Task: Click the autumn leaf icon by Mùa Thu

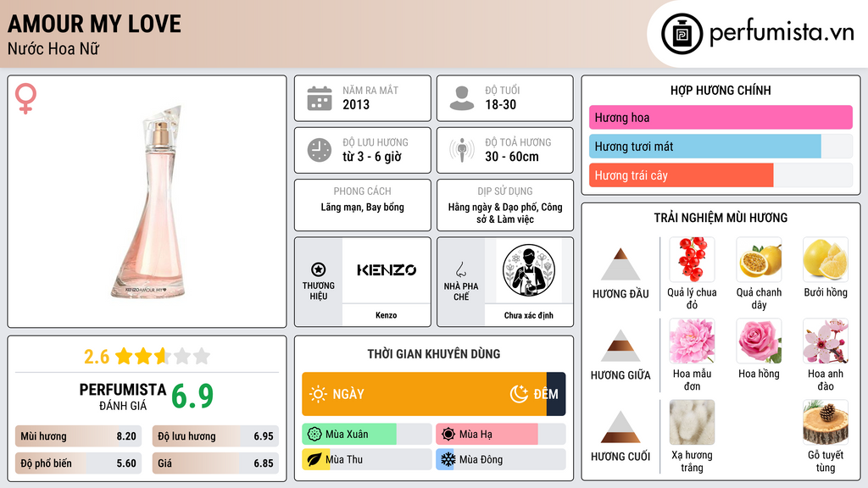Action: click(314, 459)
